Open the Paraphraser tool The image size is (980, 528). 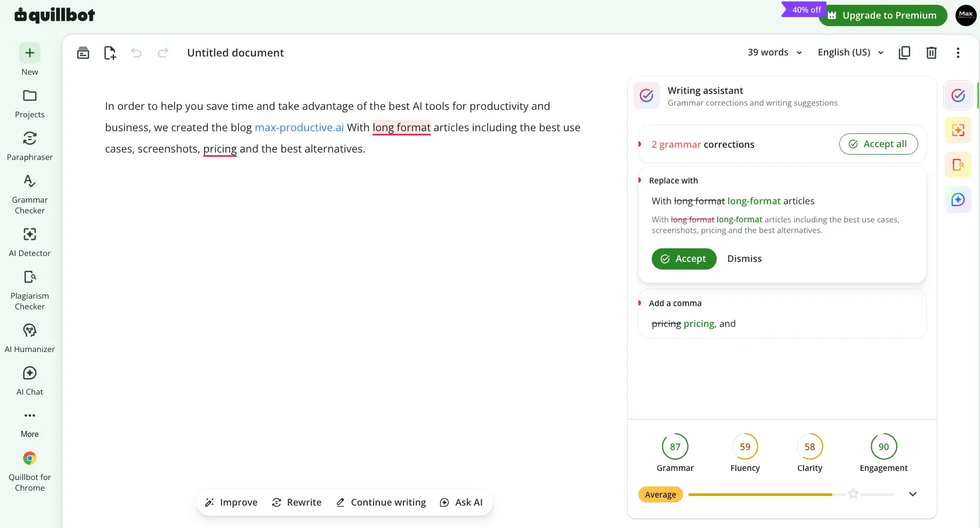coord(30,146)
